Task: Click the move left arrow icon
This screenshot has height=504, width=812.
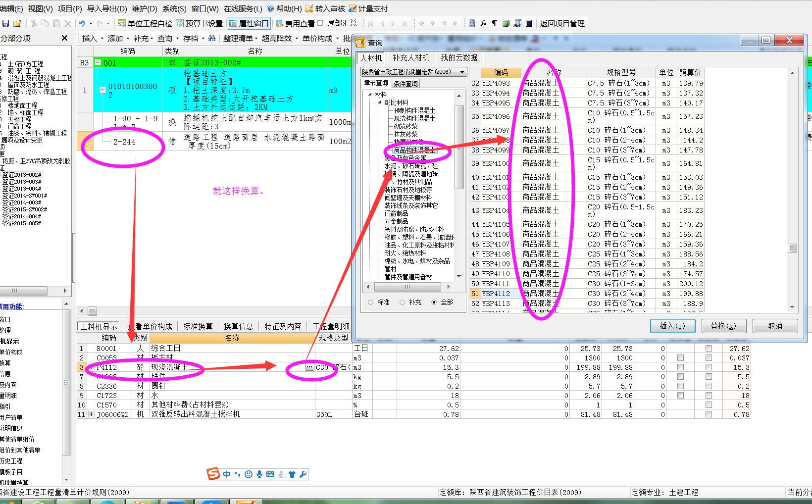Action: point(421,23)
